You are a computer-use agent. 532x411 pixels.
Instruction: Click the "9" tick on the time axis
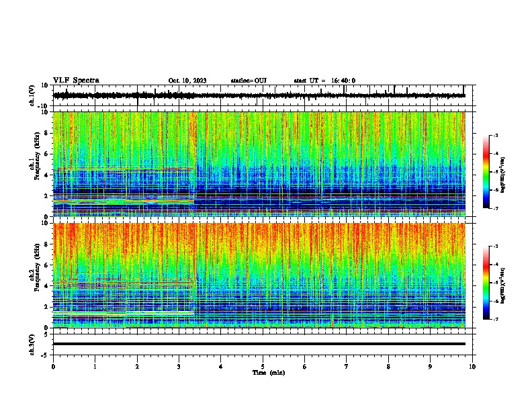coord(430,367)
